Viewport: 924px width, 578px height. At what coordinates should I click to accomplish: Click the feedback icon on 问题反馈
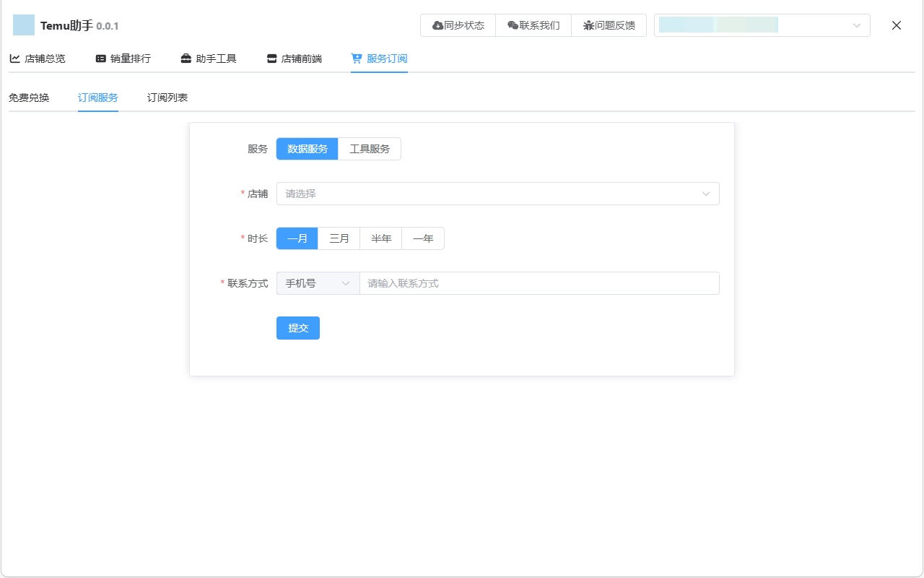(590, 25)
